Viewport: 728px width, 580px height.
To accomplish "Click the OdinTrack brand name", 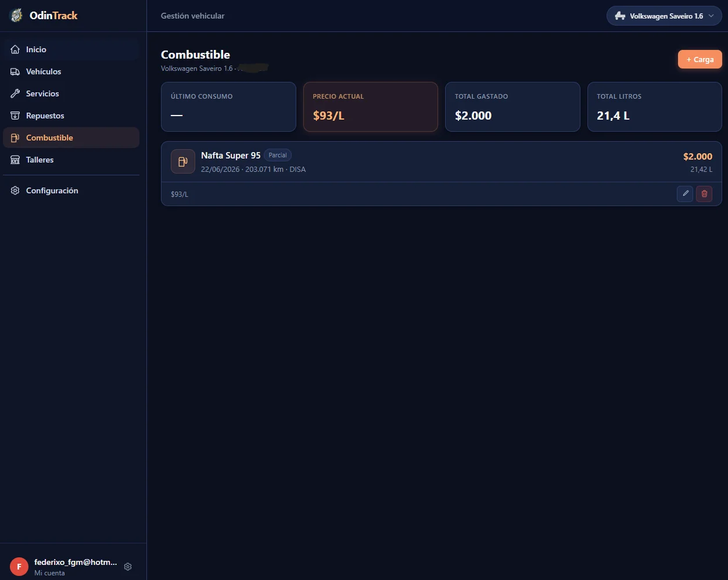I will point(53,16).
